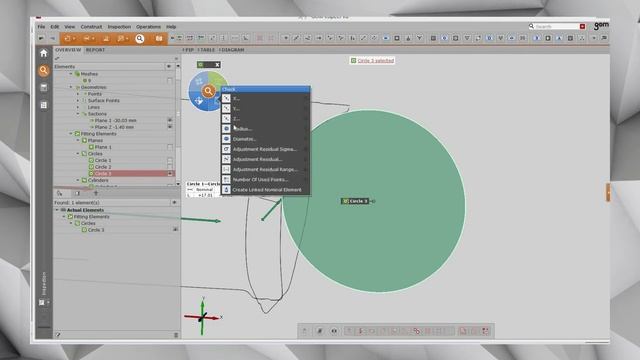
Task: Select Circle 3 row in the elements tree
Action: pos(114,173)
